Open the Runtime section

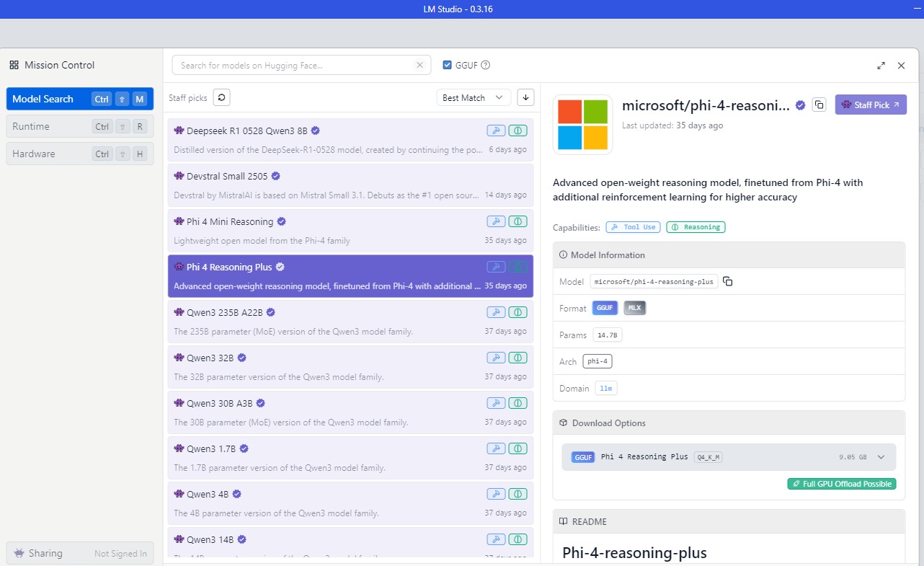point(79,126)
